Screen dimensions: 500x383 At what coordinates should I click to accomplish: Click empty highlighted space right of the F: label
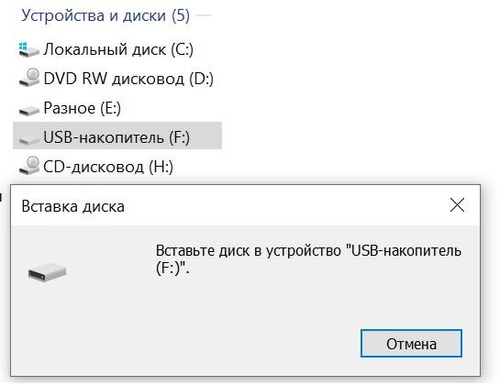click(205, 136)
